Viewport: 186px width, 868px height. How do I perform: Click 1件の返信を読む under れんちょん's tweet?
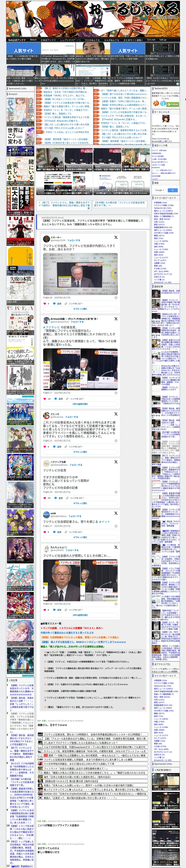coord(80,615)
